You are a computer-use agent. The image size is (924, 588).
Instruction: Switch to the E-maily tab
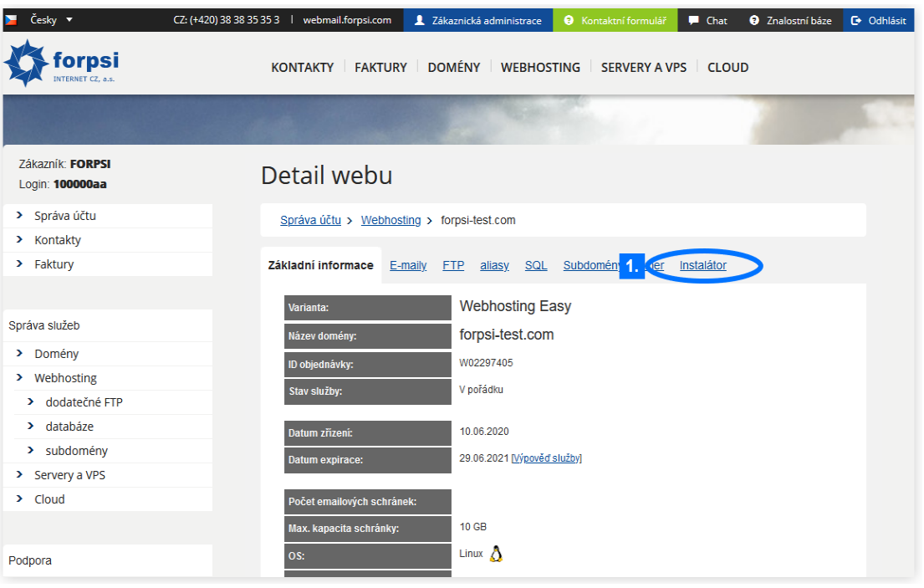[x=408, y=266]
